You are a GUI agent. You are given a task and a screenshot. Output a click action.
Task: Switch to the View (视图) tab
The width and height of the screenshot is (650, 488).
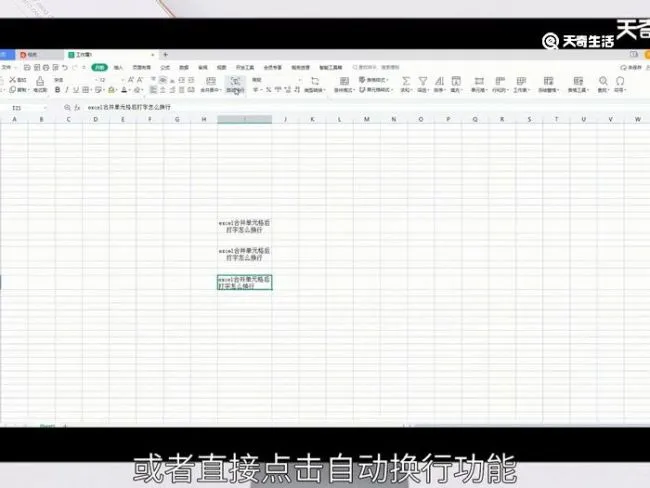(222, 67)
